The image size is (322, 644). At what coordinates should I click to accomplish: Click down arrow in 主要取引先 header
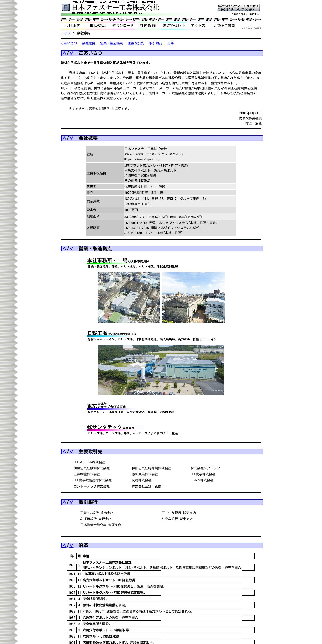(x=71, y=452)
